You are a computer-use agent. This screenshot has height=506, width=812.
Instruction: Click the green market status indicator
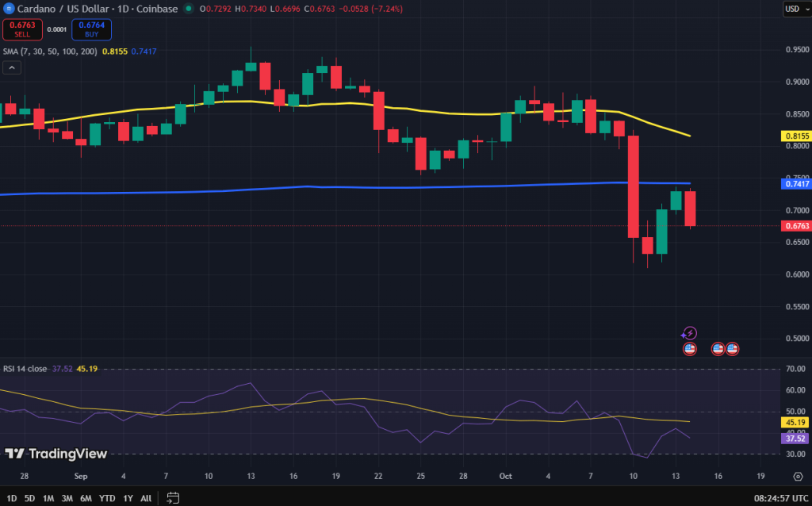click(187, 9)
